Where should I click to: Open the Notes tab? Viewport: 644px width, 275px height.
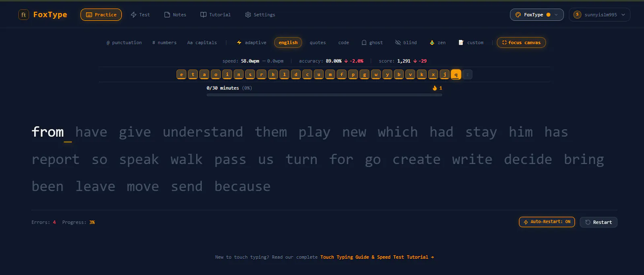click(x=175, y=15)
